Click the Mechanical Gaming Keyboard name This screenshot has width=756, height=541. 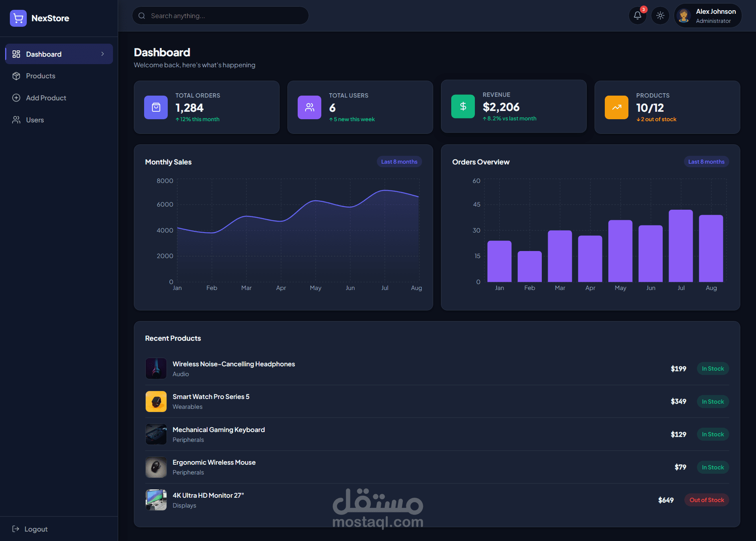click(219, 430)
